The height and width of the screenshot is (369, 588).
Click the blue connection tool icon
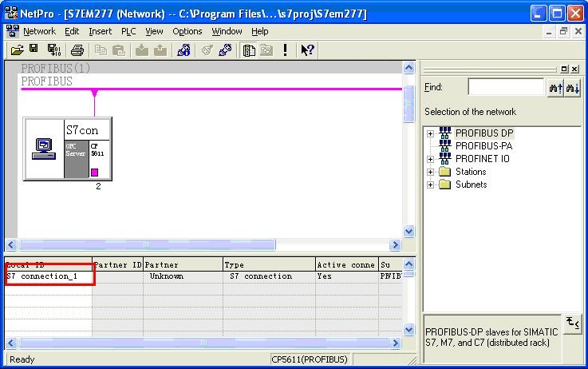coord(225,50)
